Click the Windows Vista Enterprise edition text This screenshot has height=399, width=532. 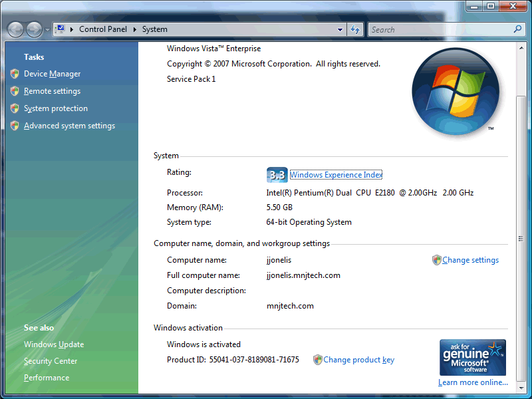(x=213, y=49)
